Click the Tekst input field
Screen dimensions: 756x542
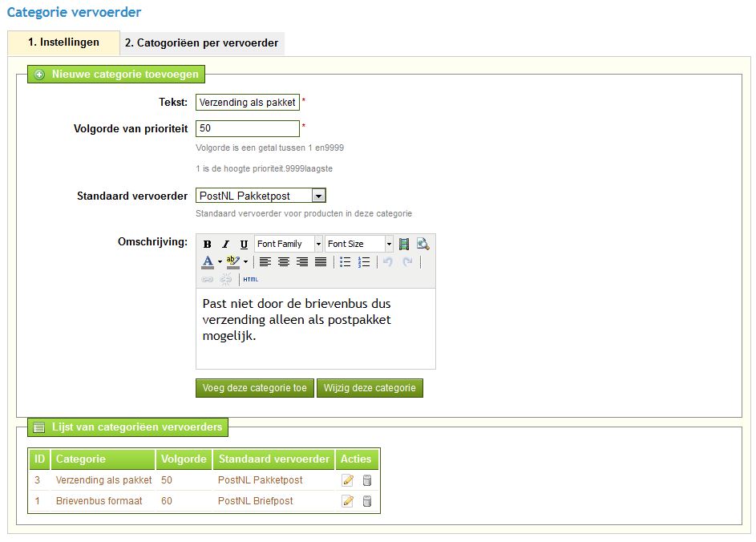[248, 103]
